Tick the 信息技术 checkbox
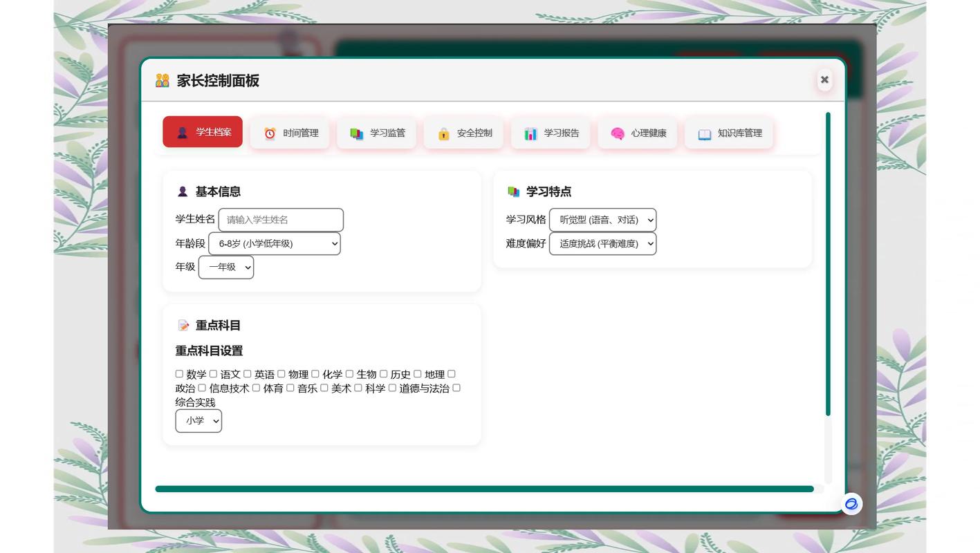This screenshot has height=553, width=980. pyautogui.click(x=202, y=388)
